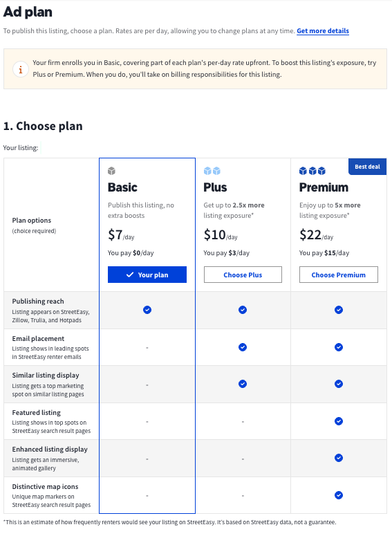The height and width of the screenshot is (536, 392).
Task: Click Basic's Publishing reach checkmark icon
Action: [x=147, y=310]
